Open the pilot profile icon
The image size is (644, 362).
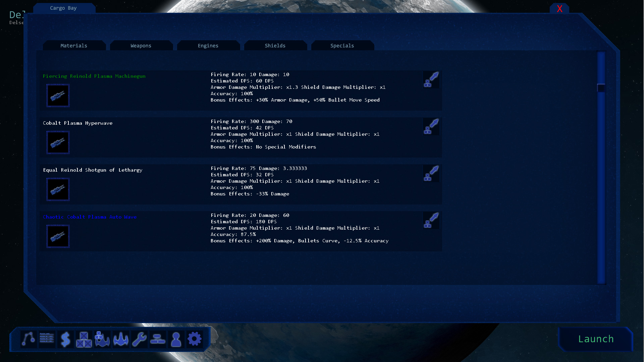(176, 339)
